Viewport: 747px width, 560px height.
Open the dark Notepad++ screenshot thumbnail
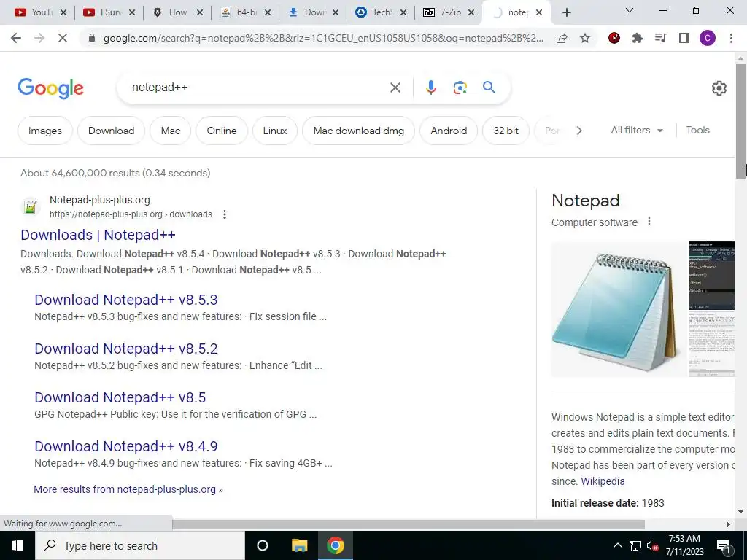[711, 276]
